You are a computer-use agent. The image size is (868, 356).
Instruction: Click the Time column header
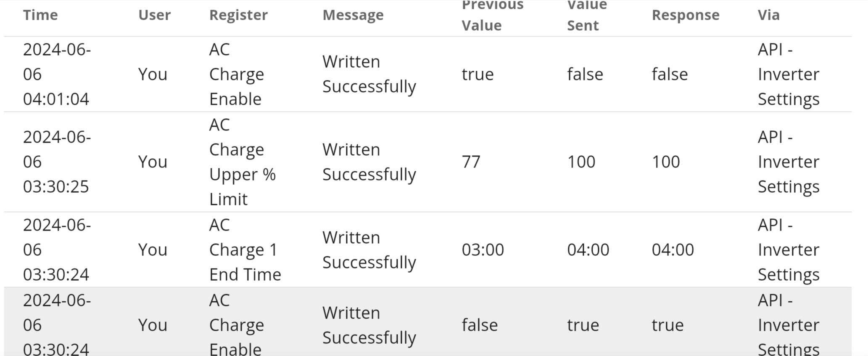pyautogui.click(x=40, y=15)
